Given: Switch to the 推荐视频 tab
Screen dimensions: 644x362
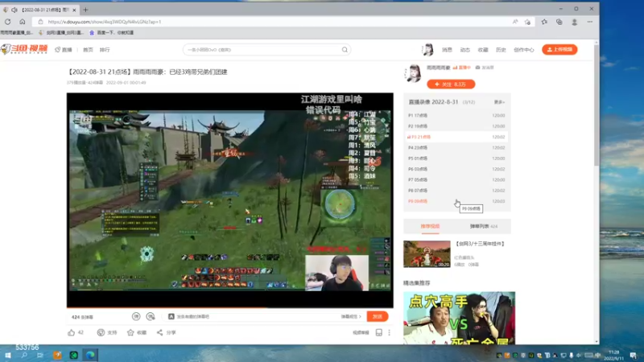Looking at the screenshot, I should point(430,226).
